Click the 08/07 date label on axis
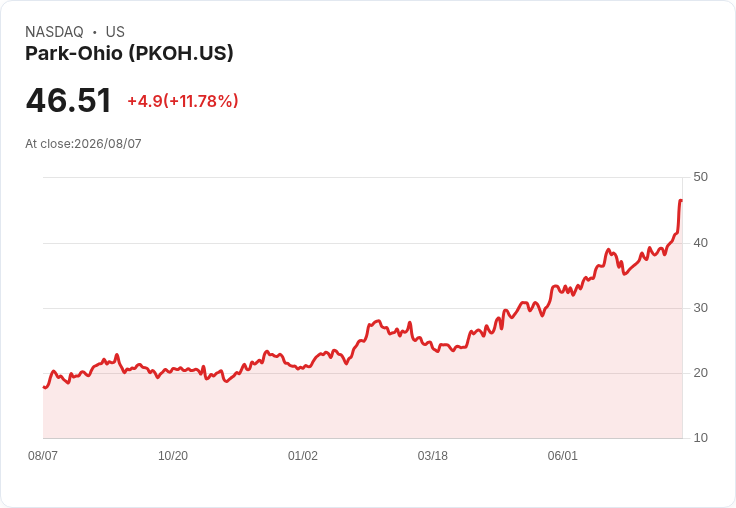 click(43, 455)
